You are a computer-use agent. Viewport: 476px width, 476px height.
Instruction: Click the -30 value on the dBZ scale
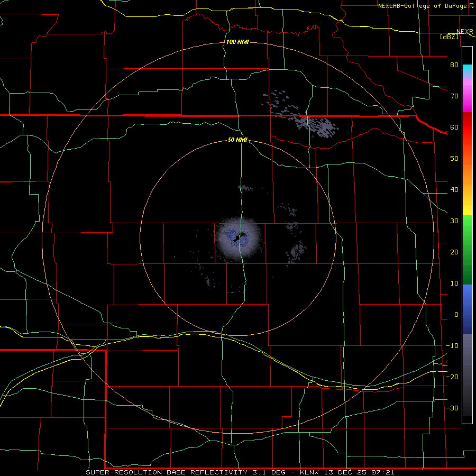(x=452, y=408)
